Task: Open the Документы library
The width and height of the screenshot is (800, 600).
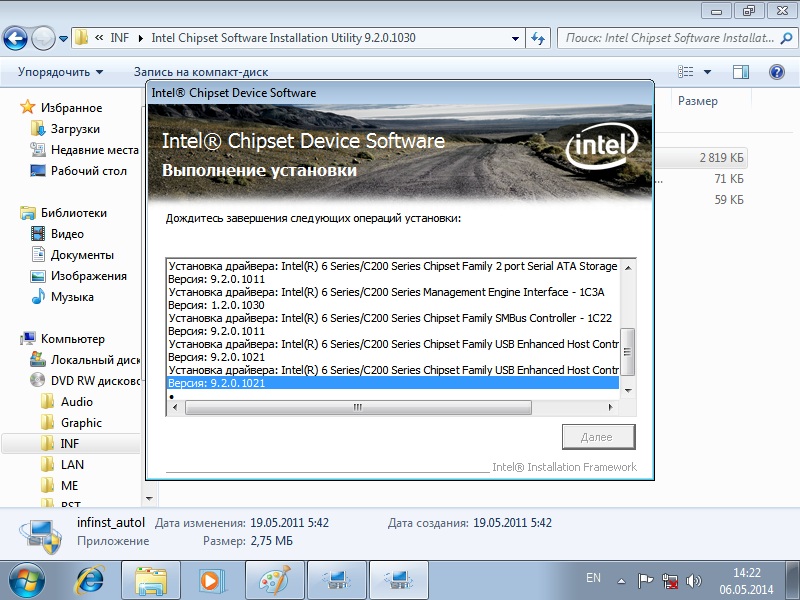Action: (x=82, y=255)
